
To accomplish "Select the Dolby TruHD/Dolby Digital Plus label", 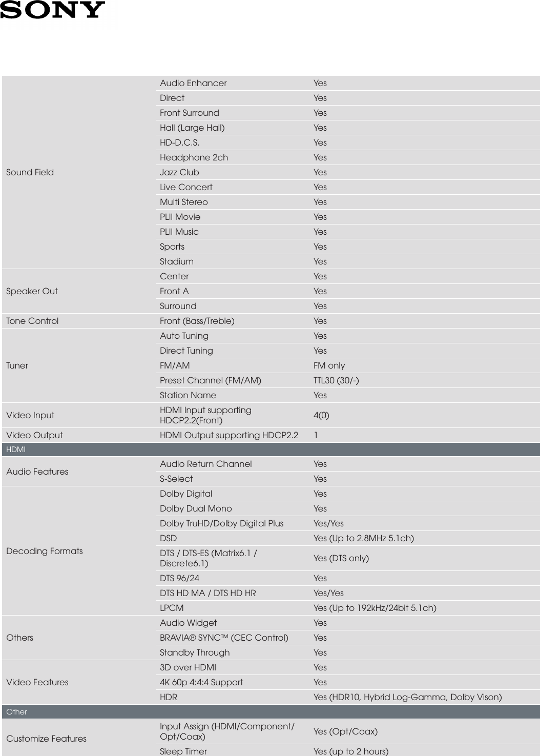I will click(x=221, y=523).
